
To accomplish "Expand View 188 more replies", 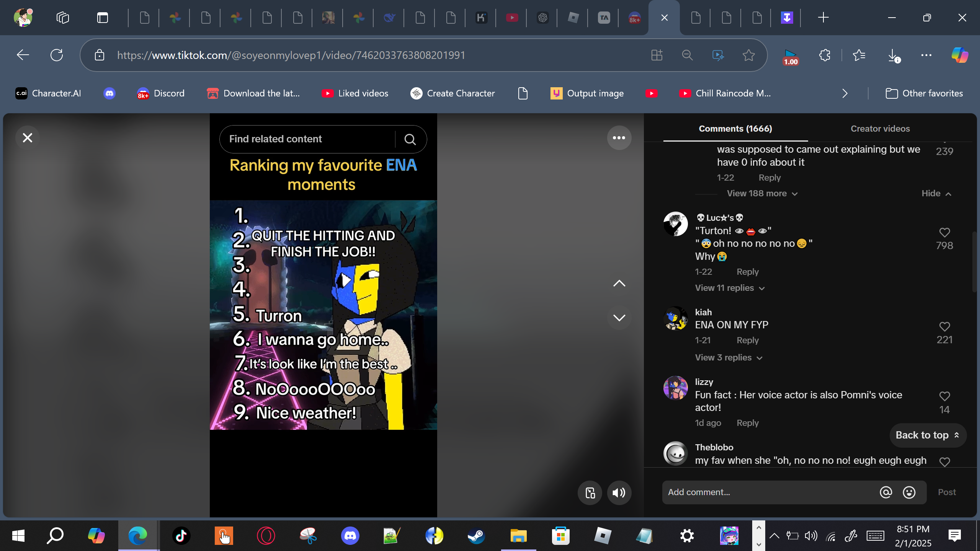I will 762,194.
